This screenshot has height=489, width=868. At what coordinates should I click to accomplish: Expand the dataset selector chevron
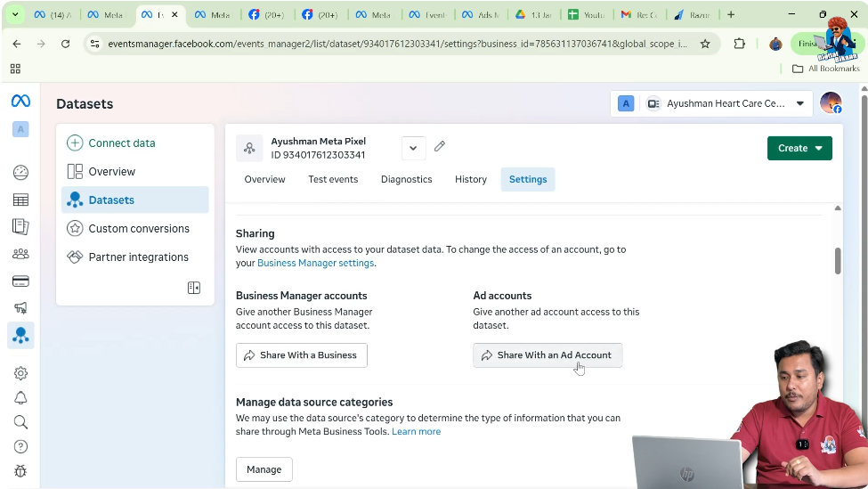pos(413,148)
